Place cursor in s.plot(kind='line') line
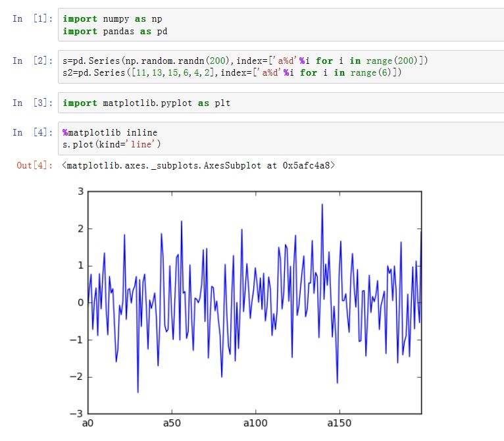Viewport: 504px width, 441px height. click(x=112, y=144)
